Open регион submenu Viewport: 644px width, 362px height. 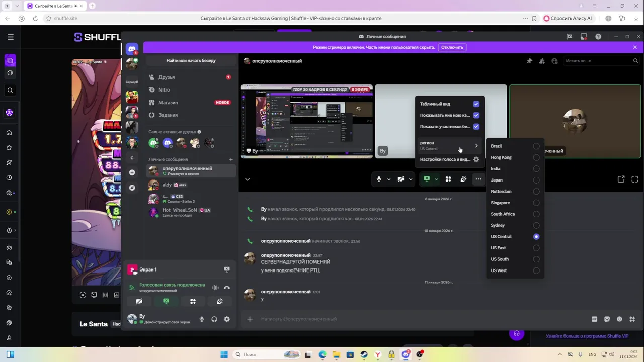pyautogui.click(x=449, y=145)
